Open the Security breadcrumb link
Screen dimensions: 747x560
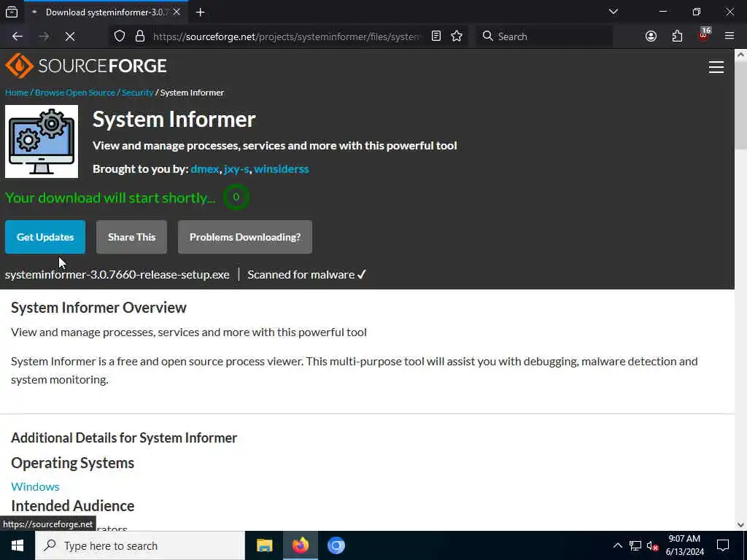[x=137, y=93]
